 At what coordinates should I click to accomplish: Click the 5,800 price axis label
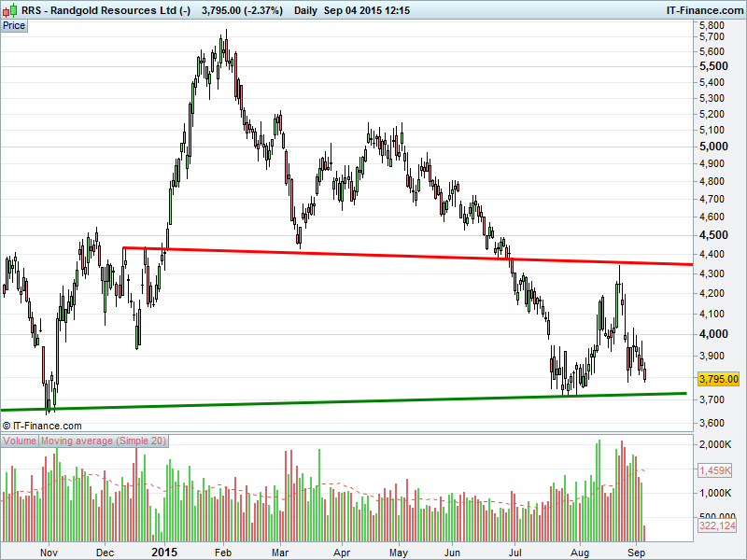pyautogui.click(x=712, y=25)
